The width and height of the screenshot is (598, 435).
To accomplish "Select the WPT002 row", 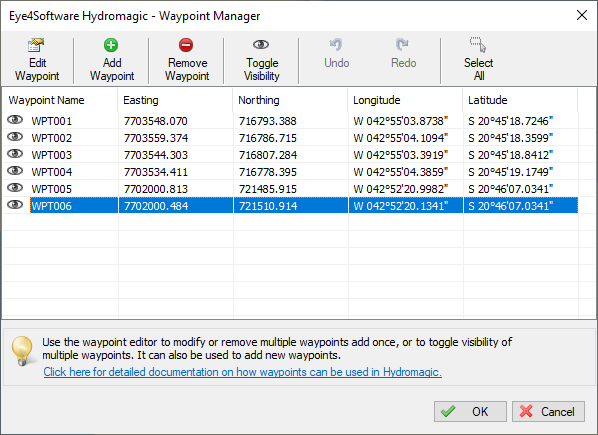I will (291, 138).
